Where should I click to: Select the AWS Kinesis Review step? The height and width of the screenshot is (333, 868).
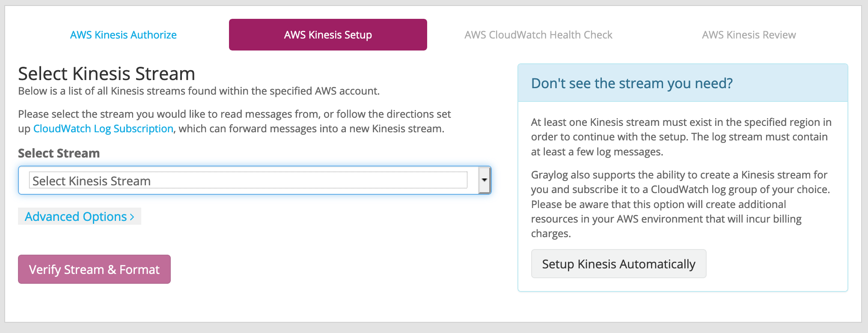(x=749, y=35)
